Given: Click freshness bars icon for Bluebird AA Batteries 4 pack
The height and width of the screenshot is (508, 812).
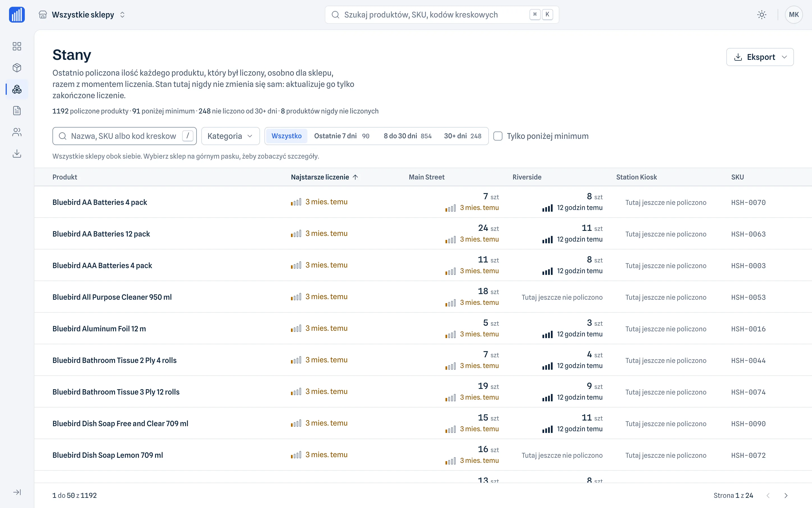Looking at the screenshot, I should click(296, 202).
